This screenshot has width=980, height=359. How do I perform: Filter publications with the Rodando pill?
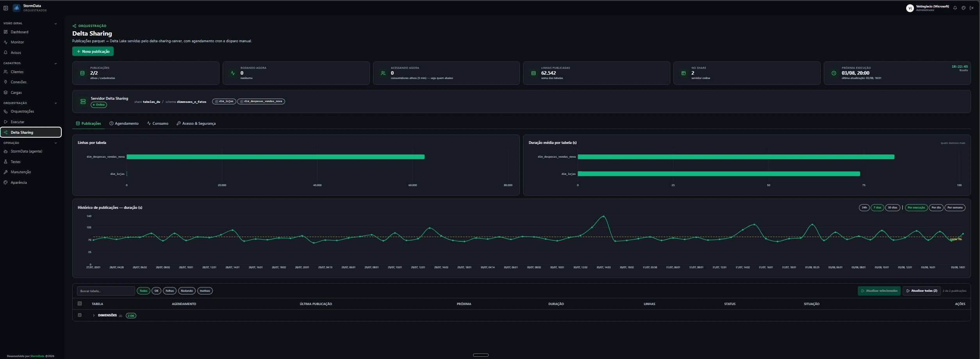tap(187, 291)
